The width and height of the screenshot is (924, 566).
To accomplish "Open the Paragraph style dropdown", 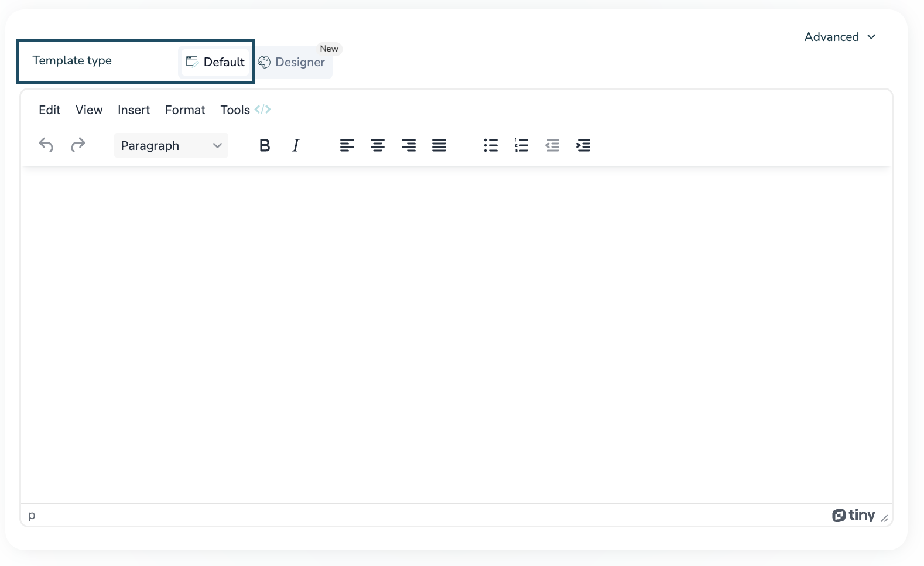I will [x=171, y=146].
